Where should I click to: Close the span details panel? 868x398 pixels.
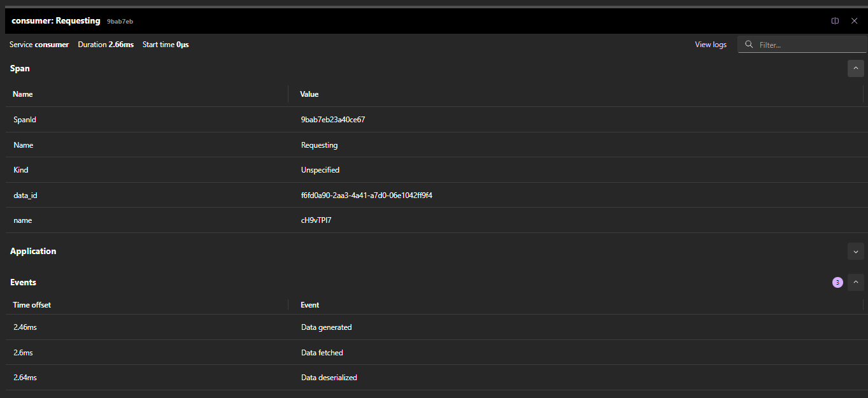click(855, 21)
